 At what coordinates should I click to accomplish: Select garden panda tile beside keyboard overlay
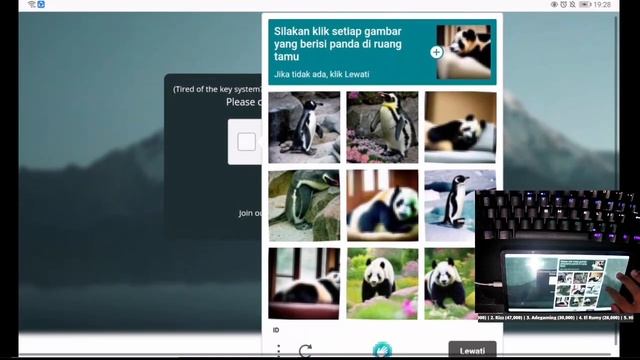(x=450, y=284)
